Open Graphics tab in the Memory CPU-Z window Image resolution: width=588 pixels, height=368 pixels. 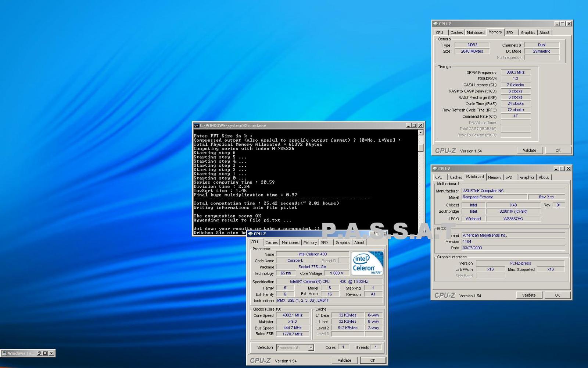(528, 33)
